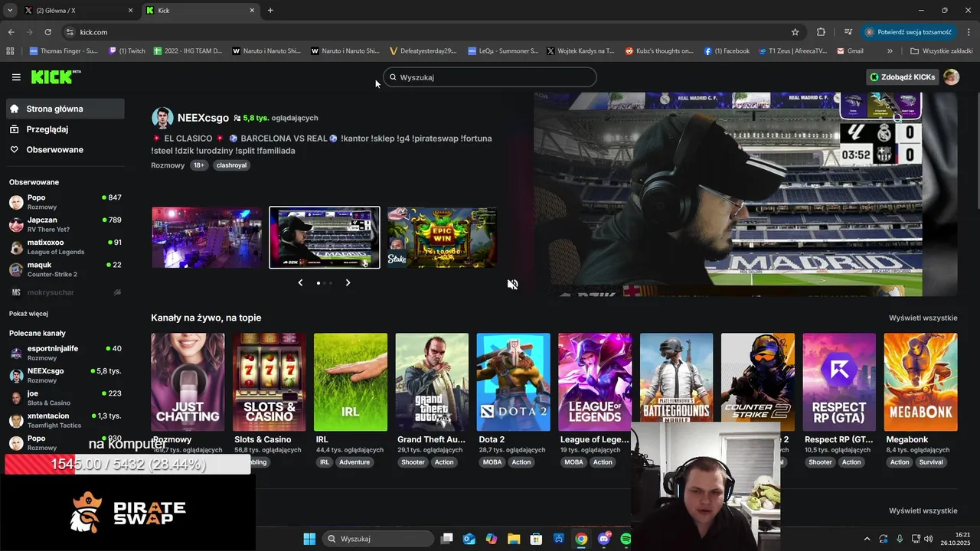Image resolution: width=980 pixels, height=551 pixels.
Task: Open the Dota 2 category card
Action: (x=513, y=382)
